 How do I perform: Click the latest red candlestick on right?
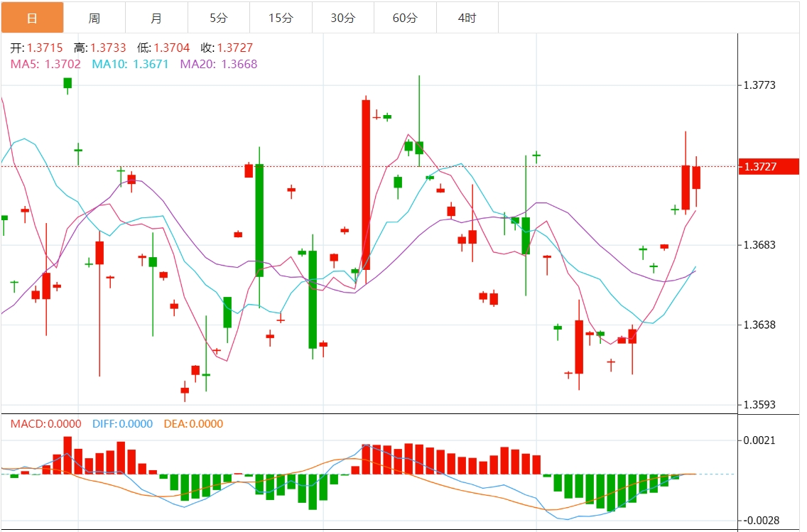point(696,178)
